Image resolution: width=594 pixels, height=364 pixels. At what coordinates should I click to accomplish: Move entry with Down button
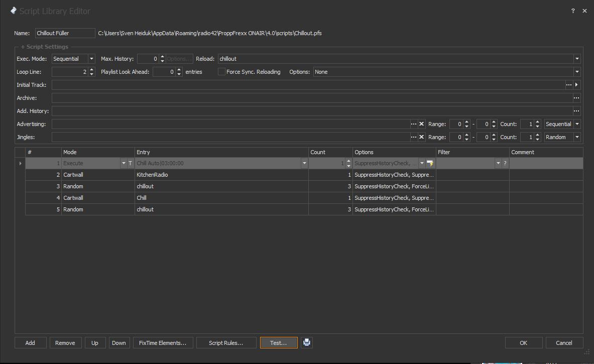(119, 343)
